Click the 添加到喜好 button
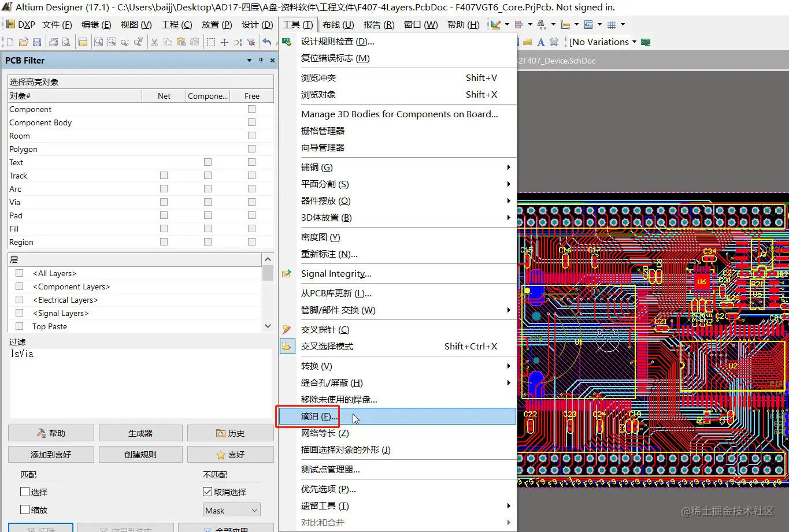This screenshot has height=532, width=789. click(x=51, y=455)
